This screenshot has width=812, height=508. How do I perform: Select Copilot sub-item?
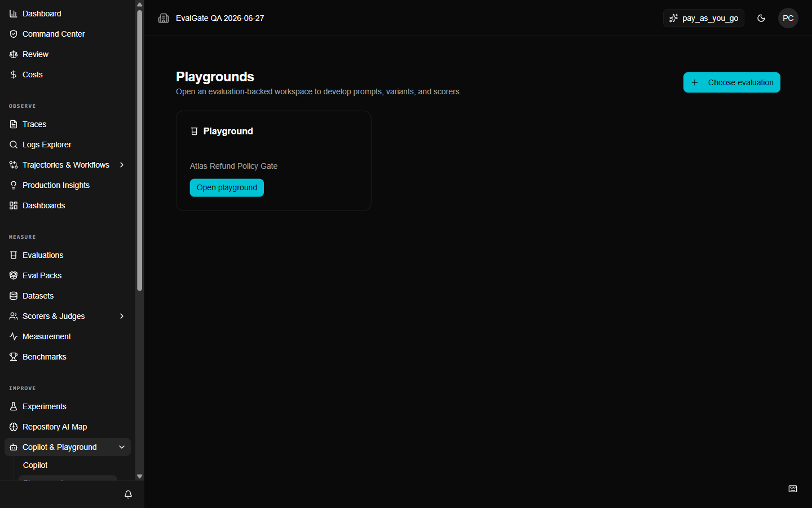(x=68, y=465)
